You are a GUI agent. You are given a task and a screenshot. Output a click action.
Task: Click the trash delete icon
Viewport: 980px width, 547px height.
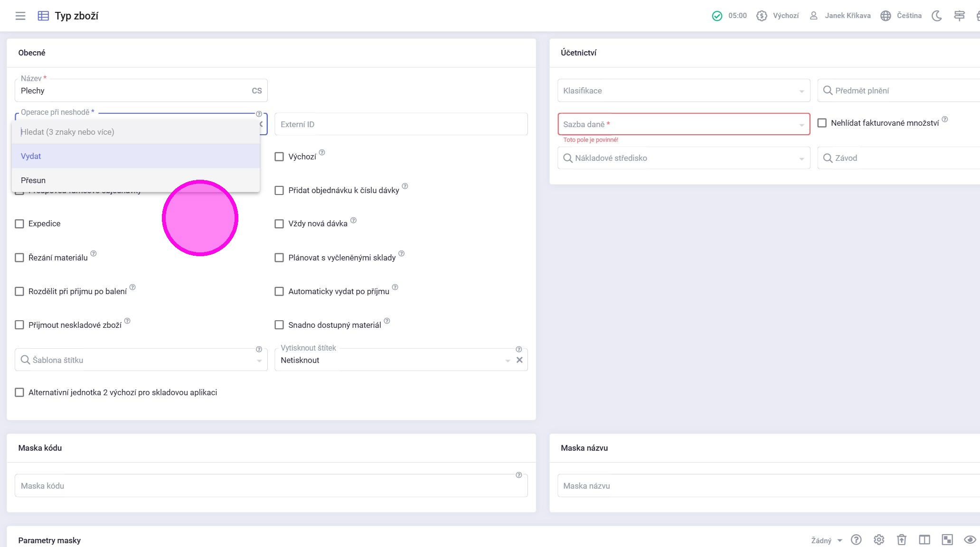point(901,540)
